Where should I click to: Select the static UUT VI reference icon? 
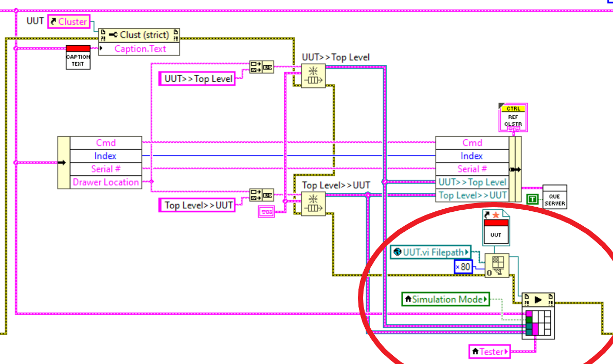tap(496, 228)
